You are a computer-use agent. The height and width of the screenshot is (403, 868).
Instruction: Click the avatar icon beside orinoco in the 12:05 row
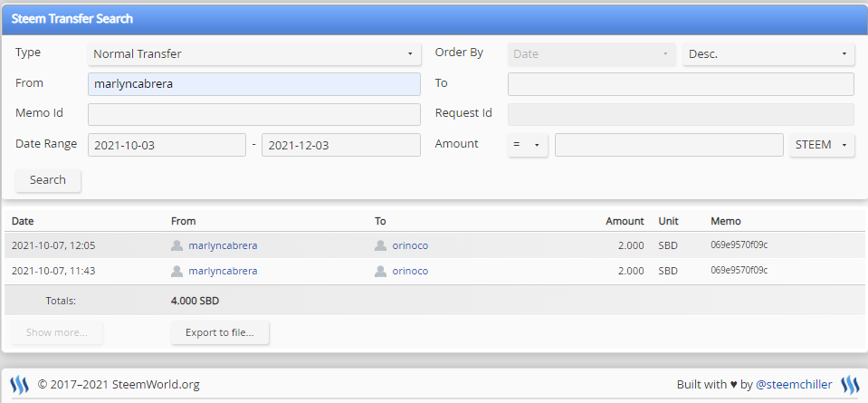tap(380, 245)
